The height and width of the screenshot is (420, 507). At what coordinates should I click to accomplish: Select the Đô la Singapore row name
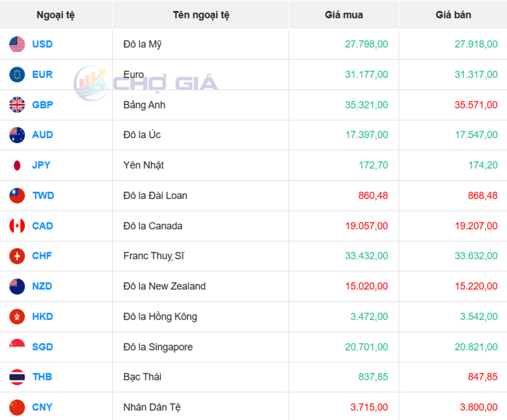click(x=158, y=347)
